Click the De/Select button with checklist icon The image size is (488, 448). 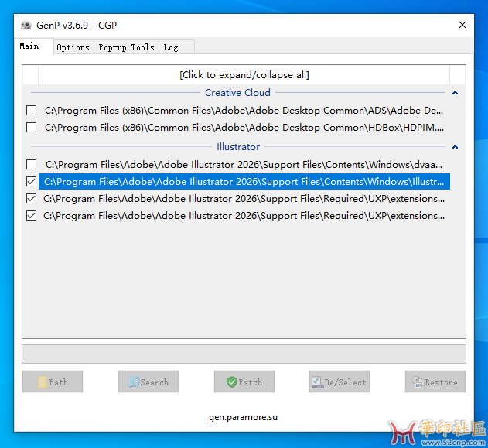[x=340, y=382]
